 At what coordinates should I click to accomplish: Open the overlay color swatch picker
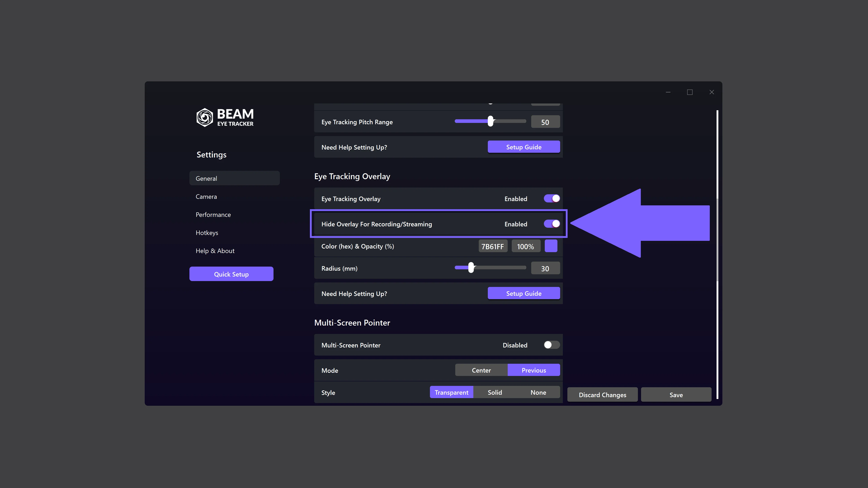(551, 246)
